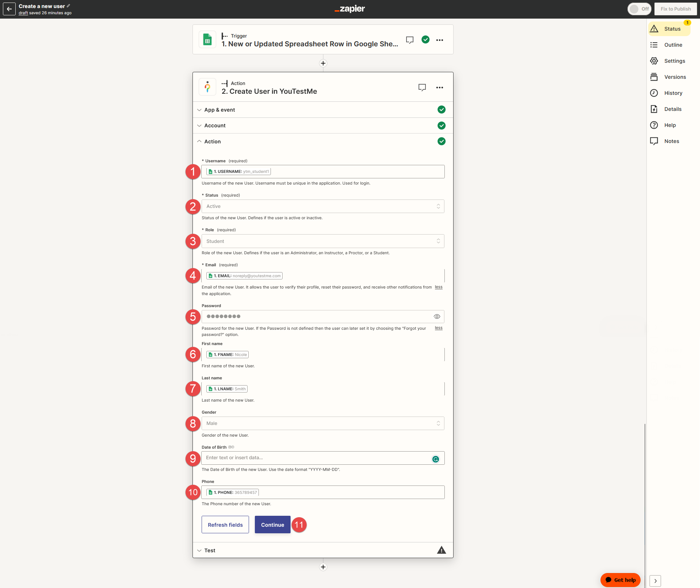Click the Refresh fields button
The height and width of the screenshot is (588, 700).
coord(225,525)
